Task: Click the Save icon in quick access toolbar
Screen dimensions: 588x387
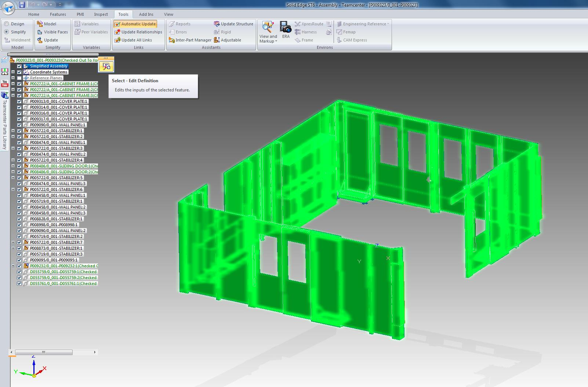Action: pos(22,4)
